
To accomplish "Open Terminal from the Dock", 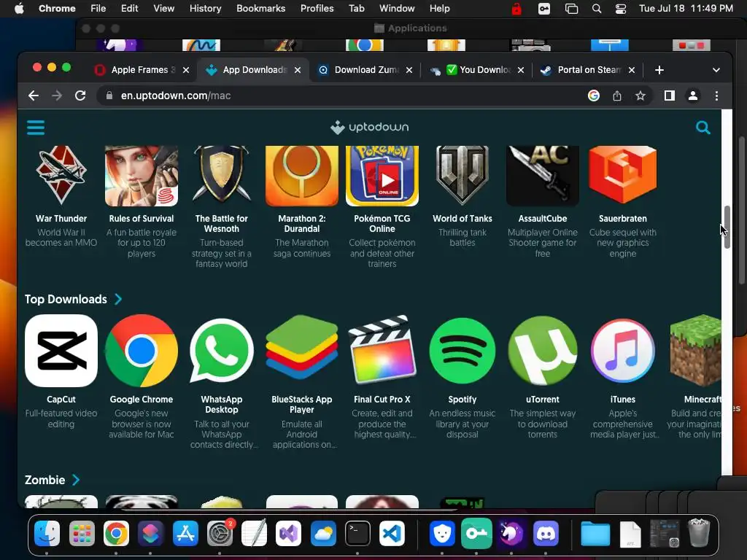I will pos(357,533).
